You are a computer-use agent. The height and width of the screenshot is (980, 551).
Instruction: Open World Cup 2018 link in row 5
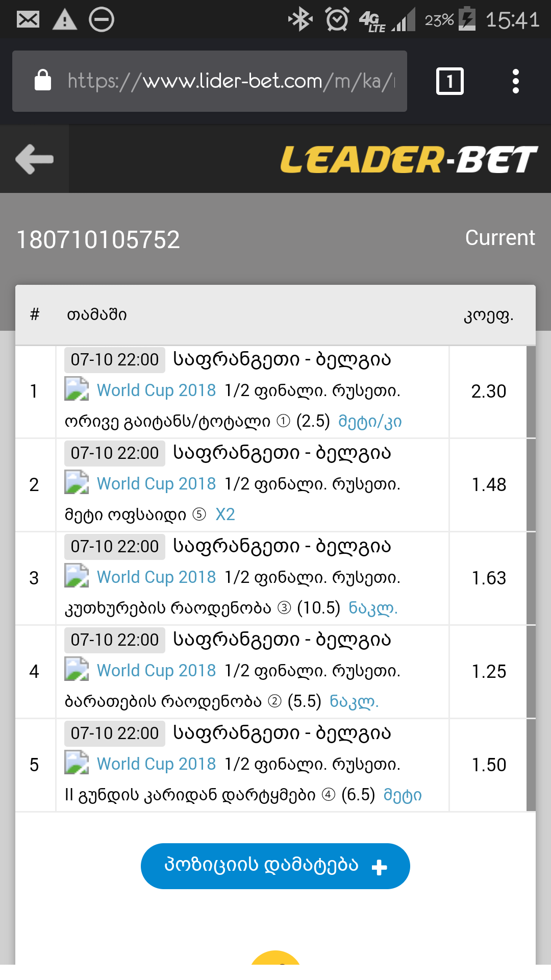point(157,764)
